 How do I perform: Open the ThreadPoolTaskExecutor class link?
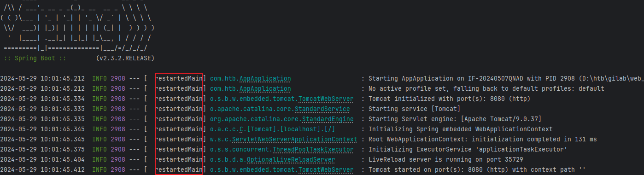coord(312,150)
